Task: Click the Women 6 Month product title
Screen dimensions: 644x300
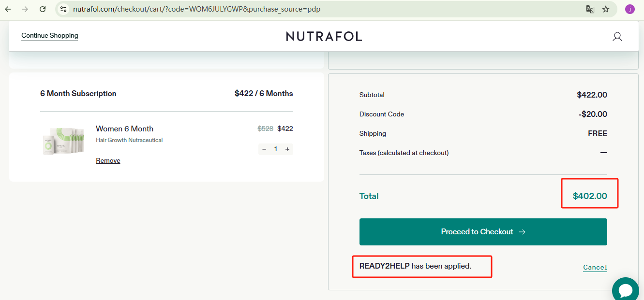Action: click(x=124, y=129)
